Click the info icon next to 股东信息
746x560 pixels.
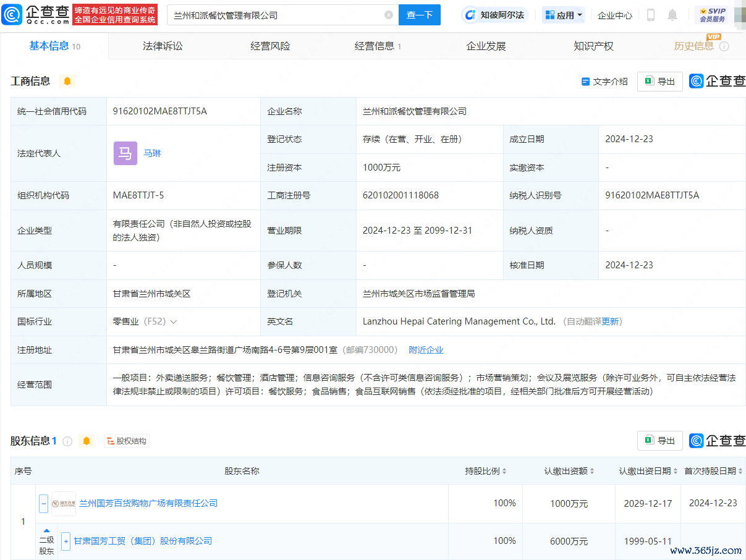(x=67, y=441)
